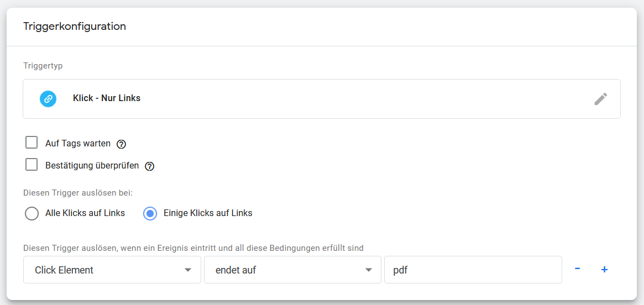Choose Einige Klicks auf Links radio button
644x305 pixels.
pos(150,213)
